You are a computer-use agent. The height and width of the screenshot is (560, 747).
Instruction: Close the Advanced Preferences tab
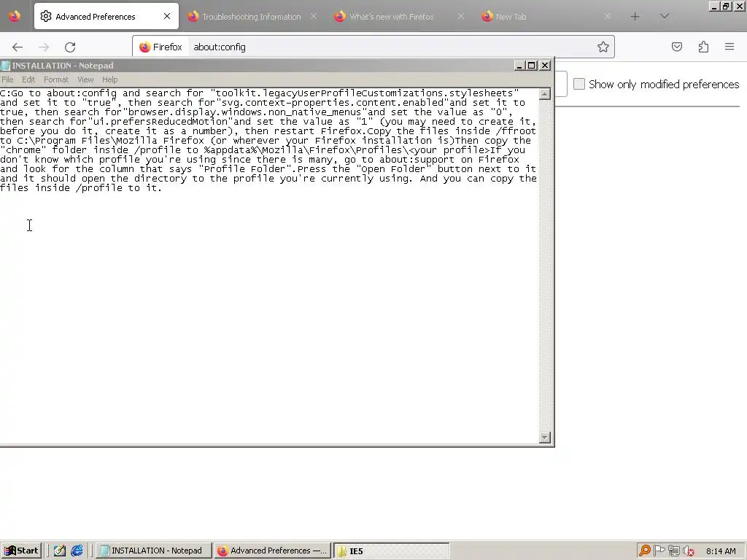167,16
